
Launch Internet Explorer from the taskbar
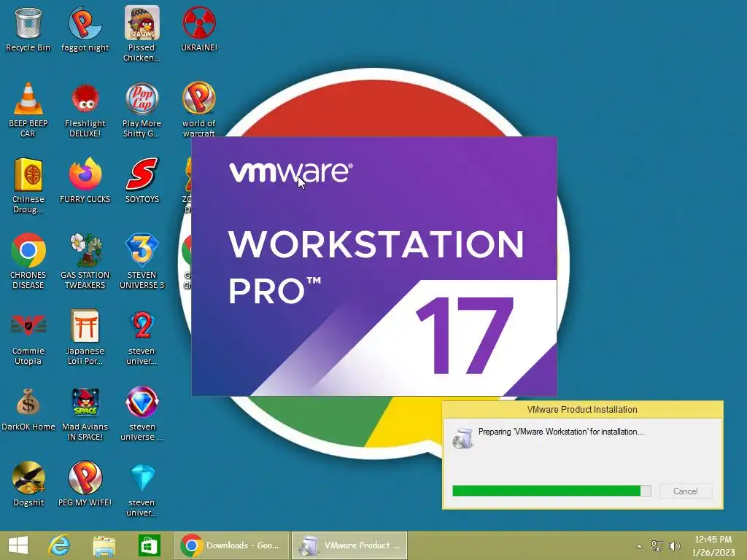pyautogui.click(x=60, y=545)
